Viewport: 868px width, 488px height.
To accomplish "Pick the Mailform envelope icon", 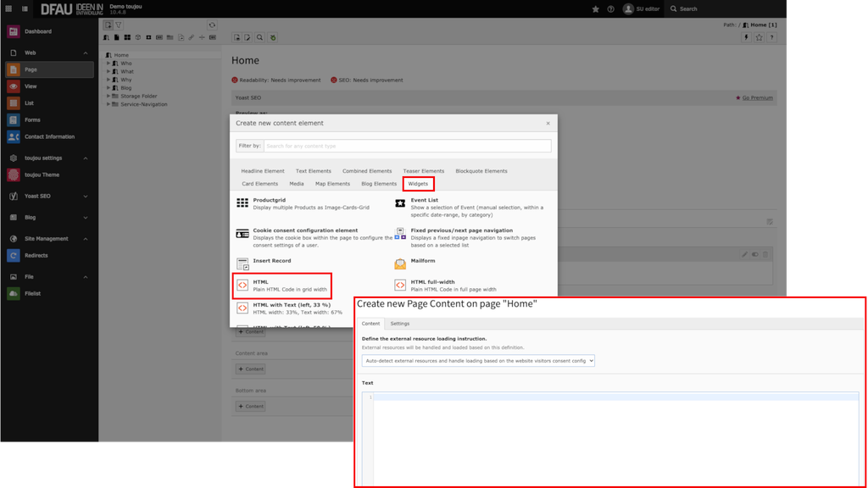I will coord(400,263).
